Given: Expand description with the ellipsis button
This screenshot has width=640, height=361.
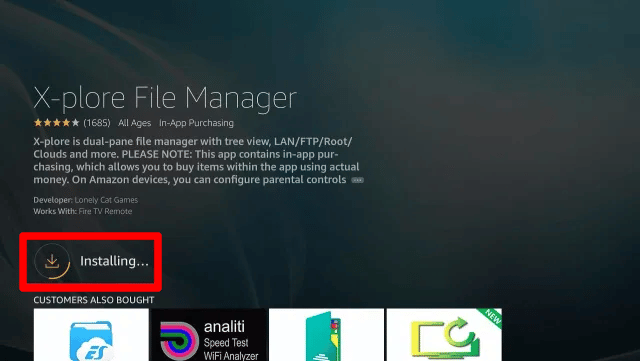Looking at the screenshot, I should click(x=358, y=180).
